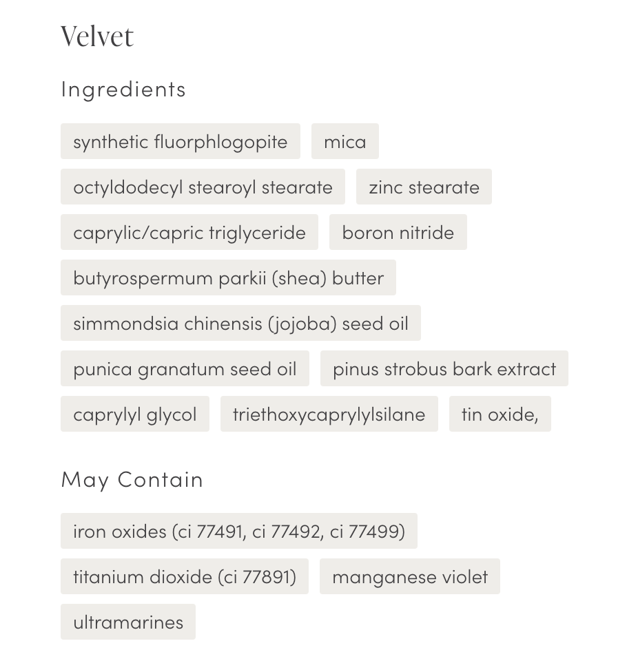This screenshot has width=627, height=672.
Task: Click the octyldodecyl stearoyl stearate tag
Action: pos(203,187)
